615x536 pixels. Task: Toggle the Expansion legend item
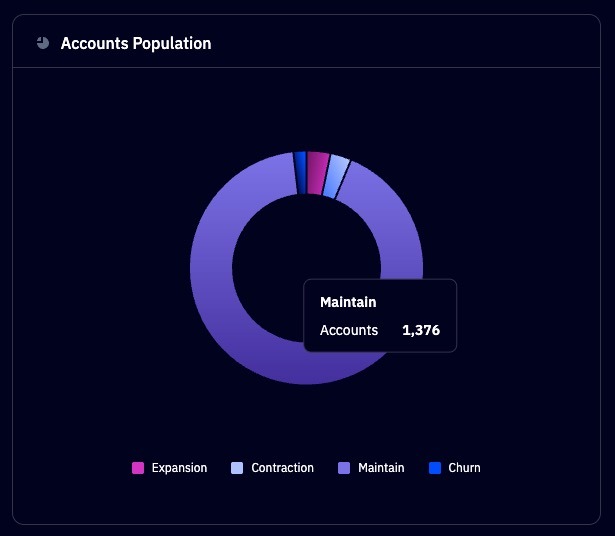coord(169,468)
